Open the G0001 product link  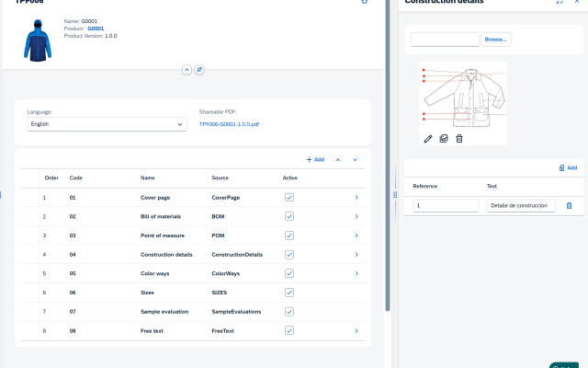click(96, 29)
